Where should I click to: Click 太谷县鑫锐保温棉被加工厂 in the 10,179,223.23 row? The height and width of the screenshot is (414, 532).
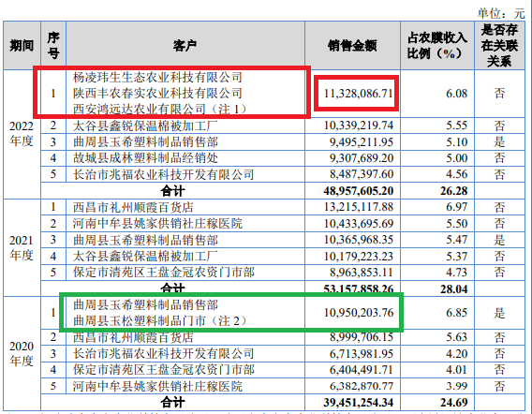[x=145, y=256]
